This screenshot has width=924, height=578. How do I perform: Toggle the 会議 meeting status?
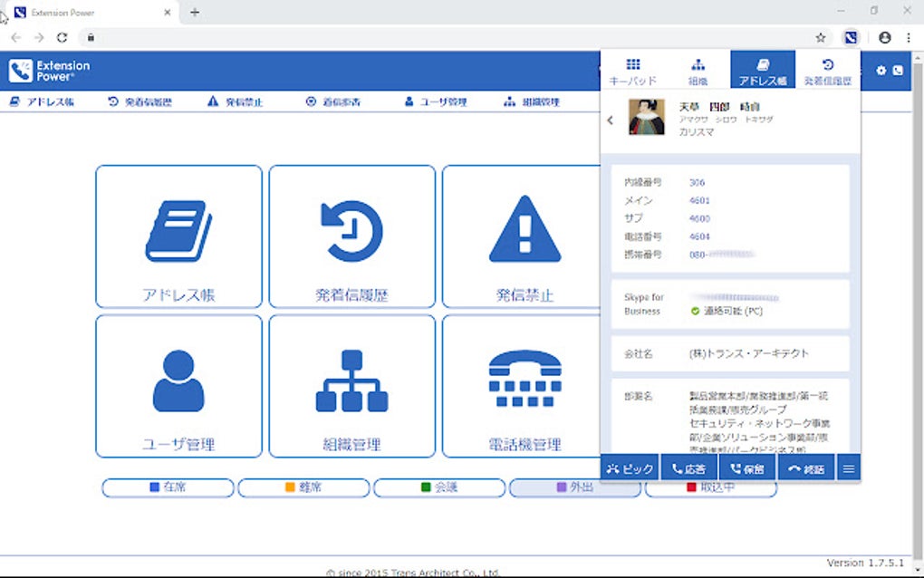point(439,486)
